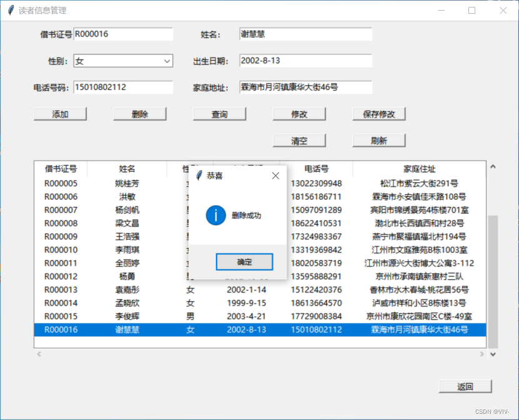The height and width of the screenshot is (420, 519).
Task: Click the 返回 button
Action: click(x=465, y=386)
